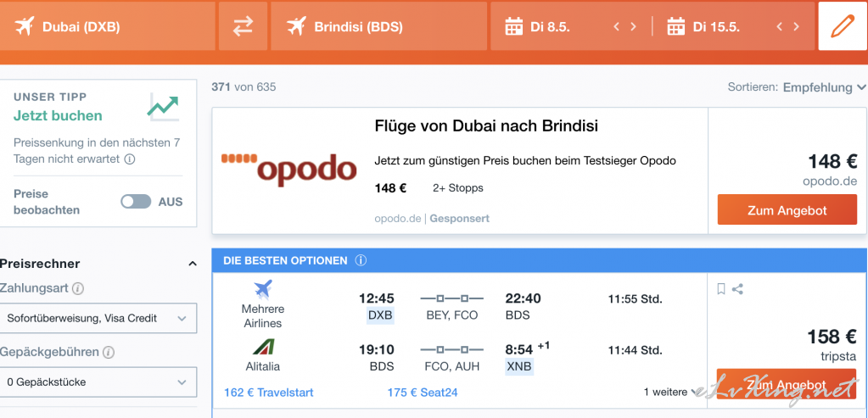Viewport: 868px width, 418px height.
Task: Click the info icon beside Gepäckgebühren
Action: click(109, 352)
